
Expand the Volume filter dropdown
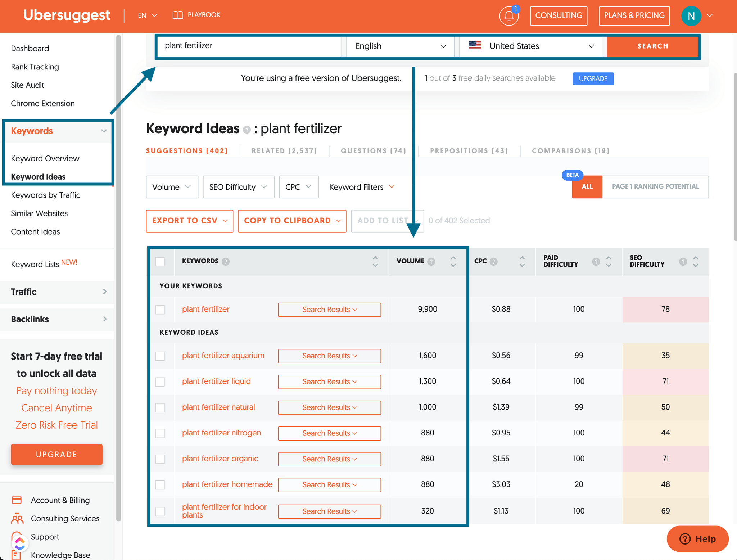click(171, 187)
